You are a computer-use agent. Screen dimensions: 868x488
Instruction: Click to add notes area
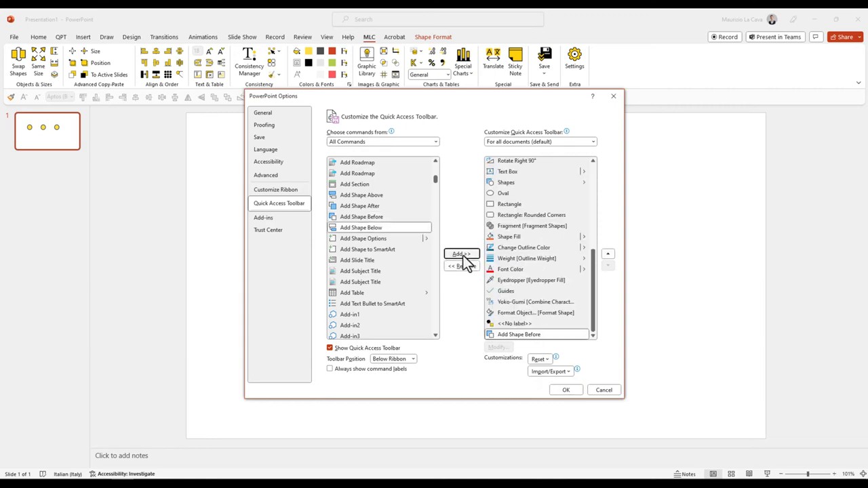(121, 455)
